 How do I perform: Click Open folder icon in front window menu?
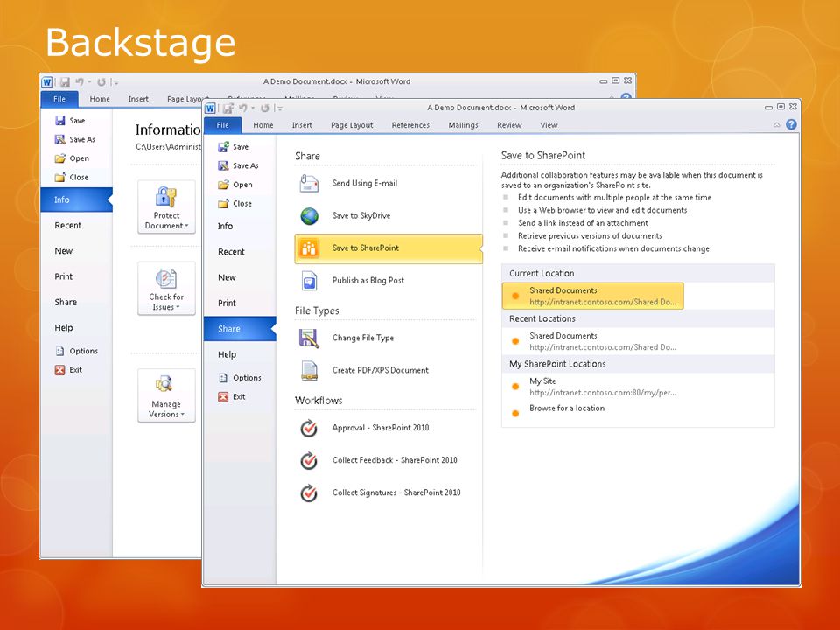tap(223, 185)
